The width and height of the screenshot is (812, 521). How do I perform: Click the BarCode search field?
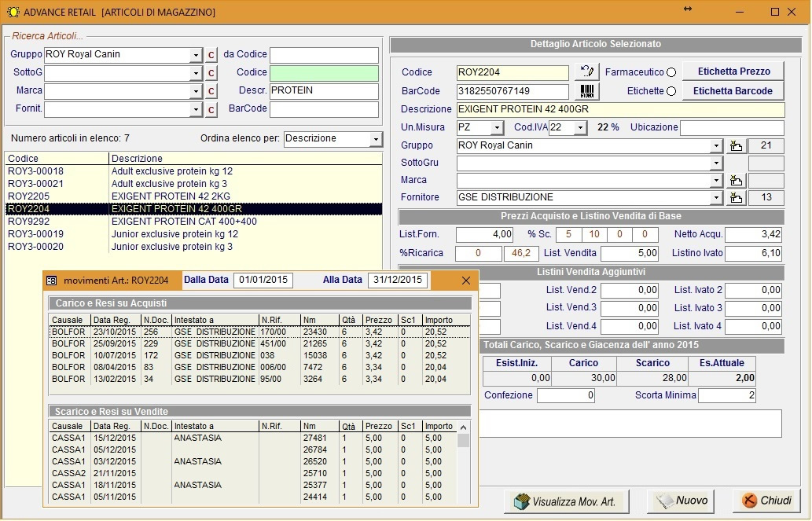324,109
